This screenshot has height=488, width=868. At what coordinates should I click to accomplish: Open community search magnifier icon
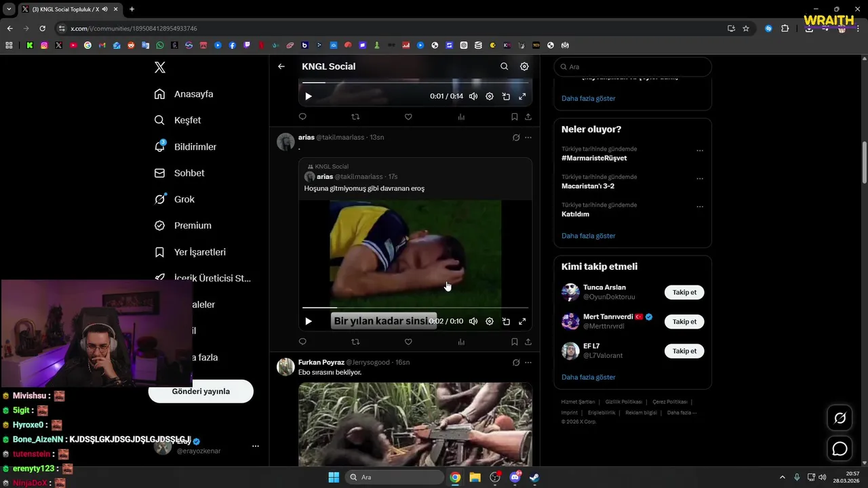coord(504,66)
